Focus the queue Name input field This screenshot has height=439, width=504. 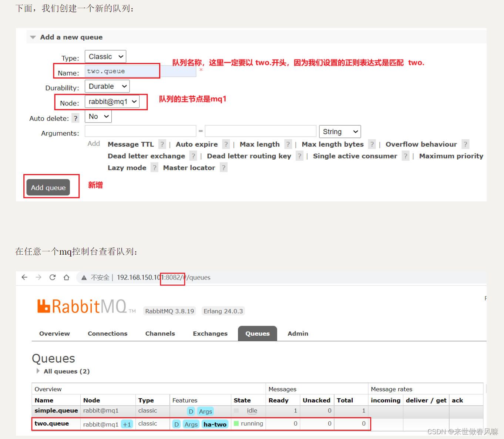(140, 71)
